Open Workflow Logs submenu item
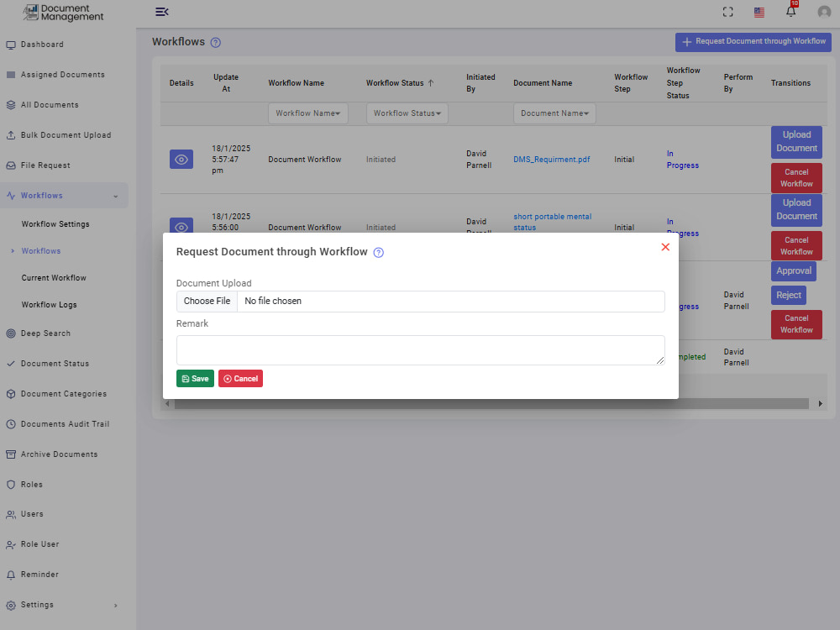Viewport: 840px width, 630px height. click(x=50, y=304)
